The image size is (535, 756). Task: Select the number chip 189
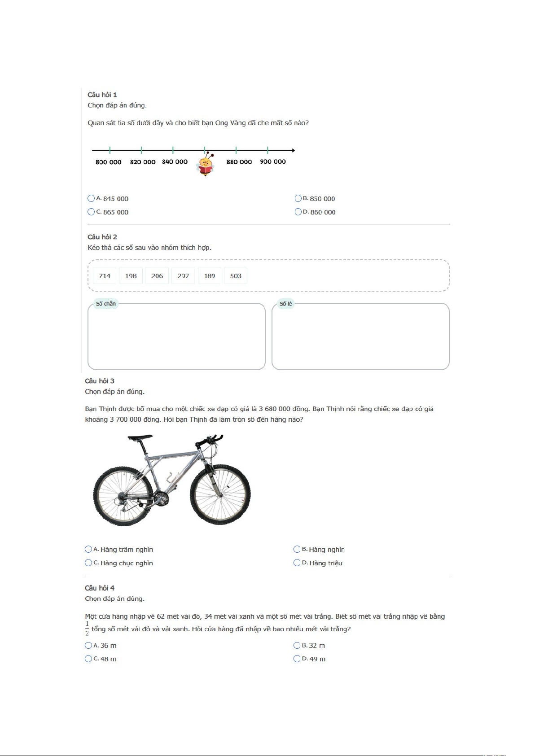coord(210,276)
